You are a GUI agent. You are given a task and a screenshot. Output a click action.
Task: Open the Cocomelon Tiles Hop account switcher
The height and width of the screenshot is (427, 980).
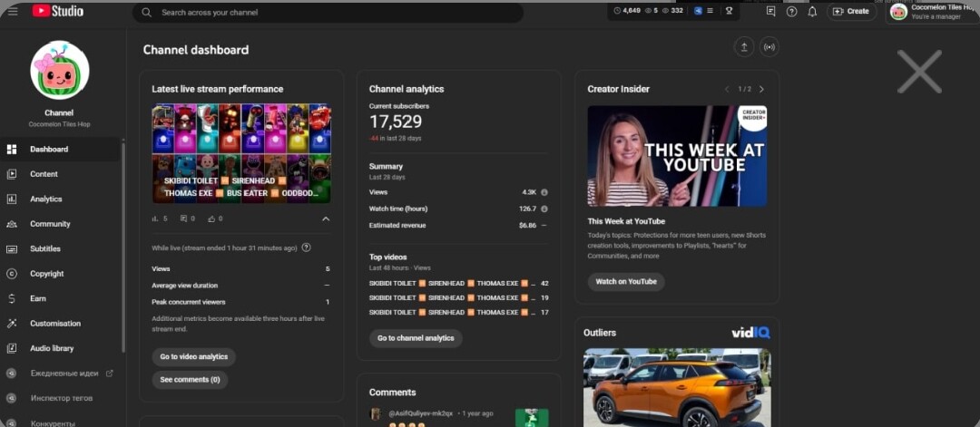tap(933, 12)
